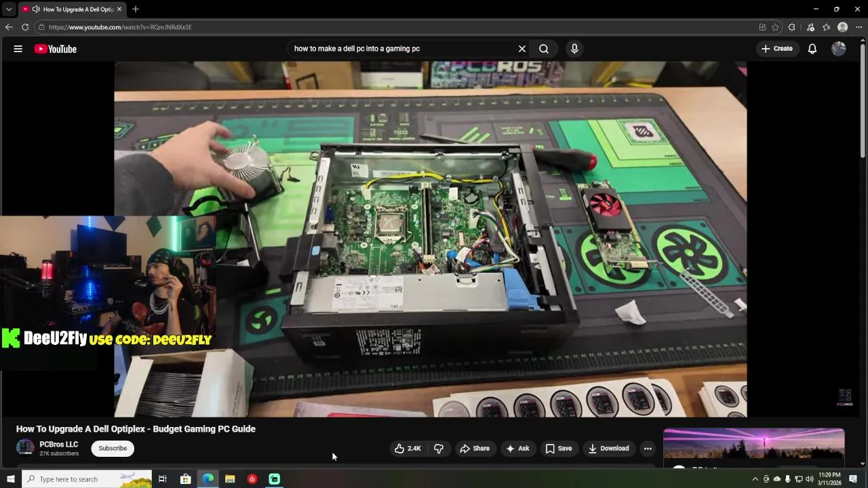The width and height of the screenshot is (868, 488).
Task: Open the Ask AI button
Action: pyautogui.click(x=517, y=449)
